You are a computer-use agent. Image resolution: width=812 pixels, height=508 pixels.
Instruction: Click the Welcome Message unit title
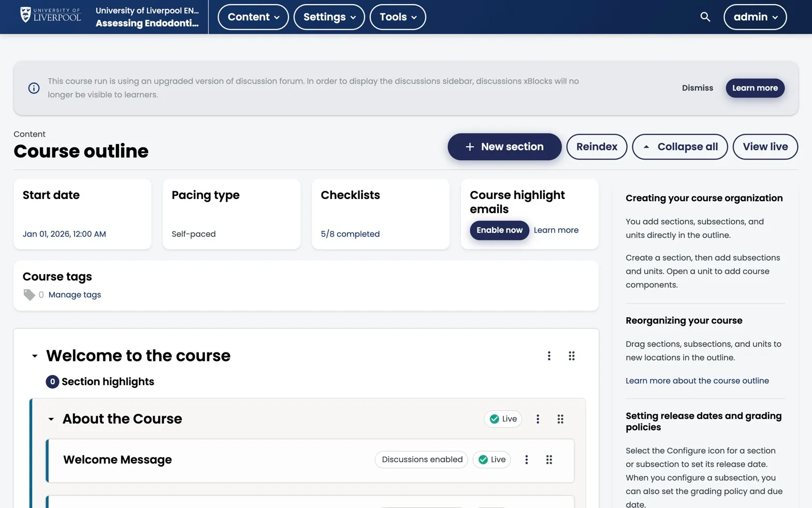coord(118,460)
